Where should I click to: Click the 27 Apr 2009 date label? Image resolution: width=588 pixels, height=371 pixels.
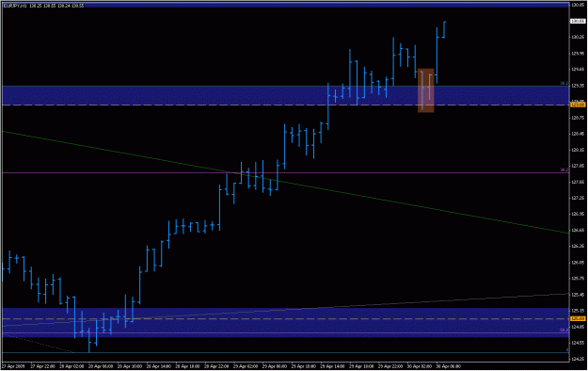coord(13,366)
